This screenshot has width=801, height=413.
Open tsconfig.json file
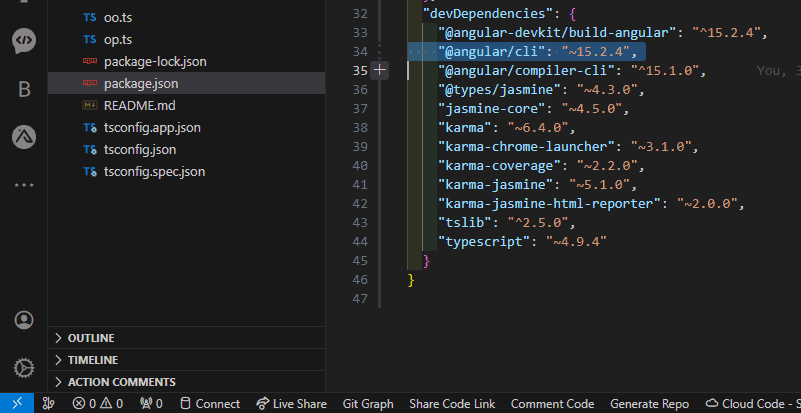point(186,149)
